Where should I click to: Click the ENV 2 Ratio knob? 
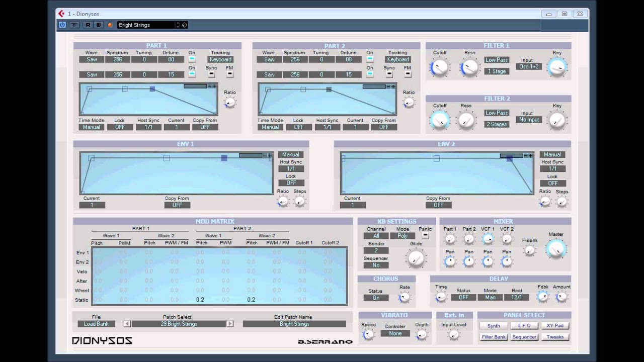(x=545, y=202)
